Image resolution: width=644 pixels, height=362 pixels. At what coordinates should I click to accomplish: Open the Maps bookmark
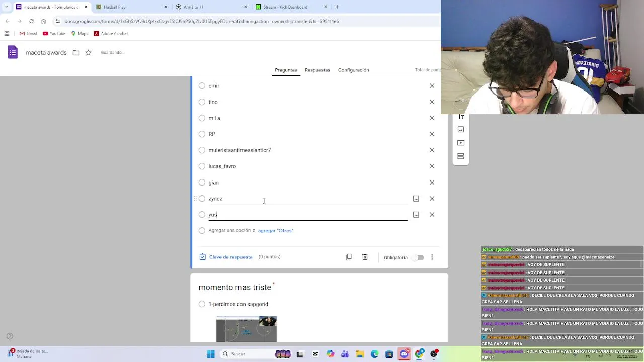(79, 34)
